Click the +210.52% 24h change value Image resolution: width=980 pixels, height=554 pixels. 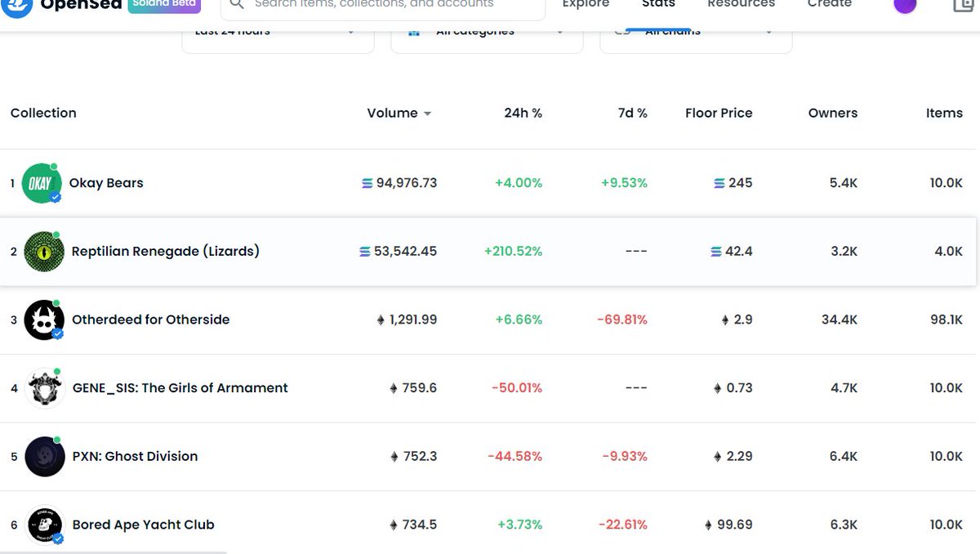pos(513,251)
